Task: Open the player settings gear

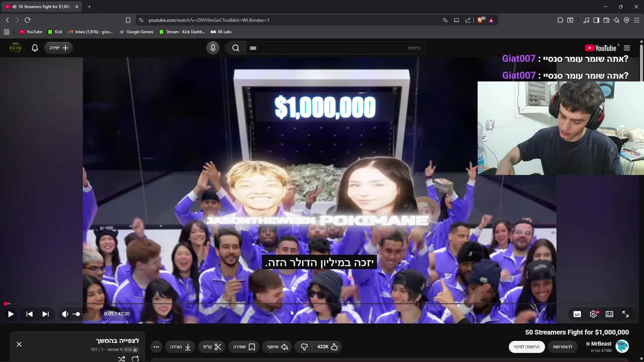Action: coord(594,314)
